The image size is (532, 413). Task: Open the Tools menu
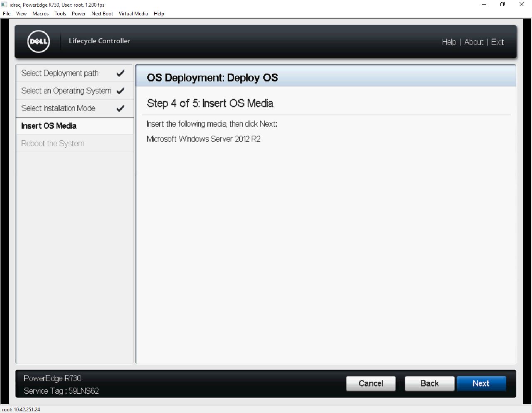pos(60,14)
